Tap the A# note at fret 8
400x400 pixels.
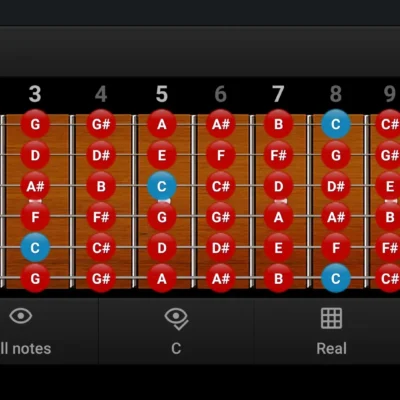336,217
